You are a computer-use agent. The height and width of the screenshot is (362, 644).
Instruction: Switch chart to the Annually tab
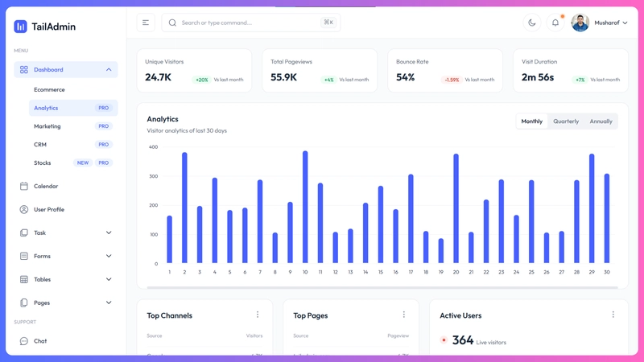[601, 121]
